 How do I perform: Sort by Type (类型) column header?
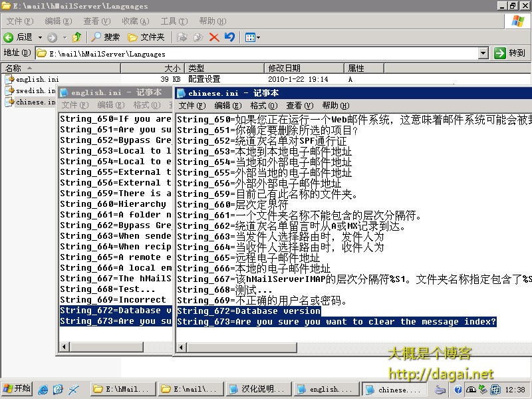click(224, 68)
